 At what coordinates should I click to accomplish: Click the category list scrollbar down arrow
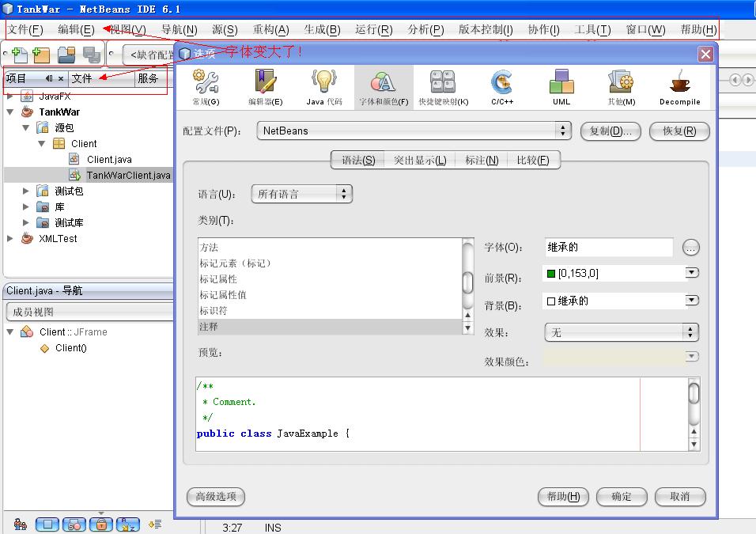(467, 328)
